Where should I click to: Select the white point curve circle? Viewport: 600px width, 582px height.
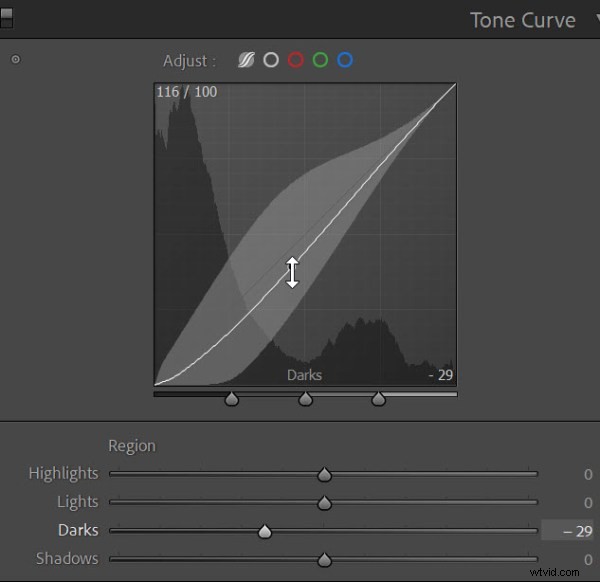[271, 60]
